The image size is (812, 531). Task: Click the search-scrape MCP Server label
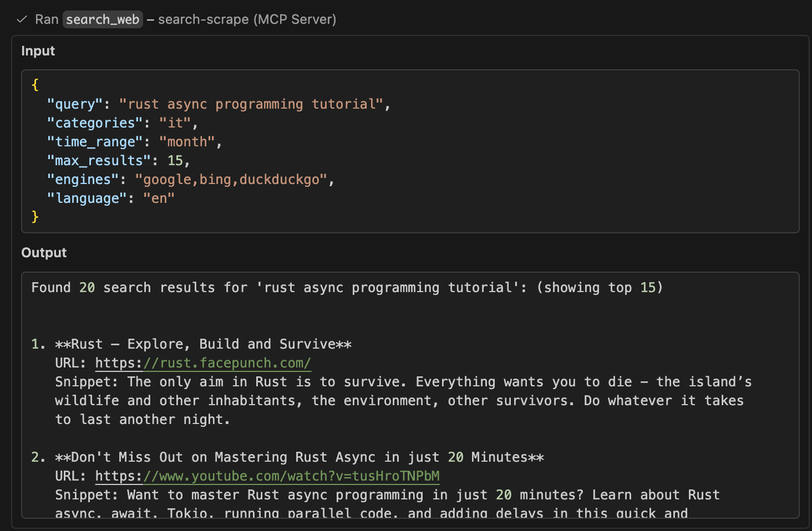pos(246,19)
